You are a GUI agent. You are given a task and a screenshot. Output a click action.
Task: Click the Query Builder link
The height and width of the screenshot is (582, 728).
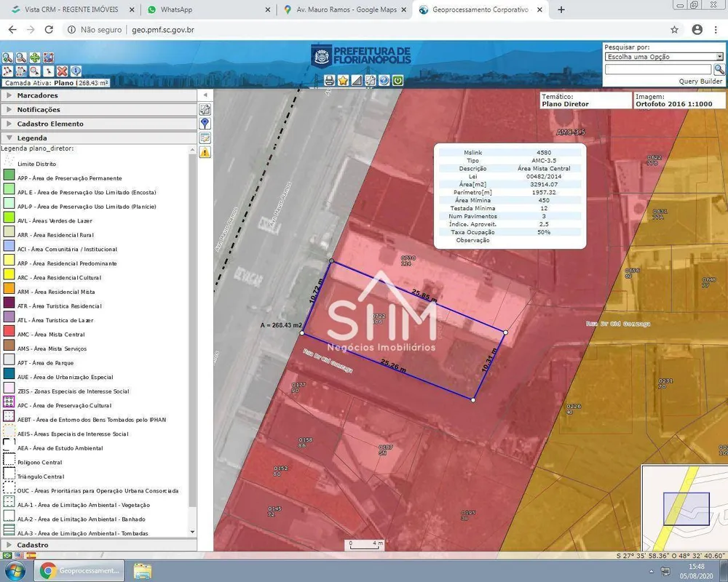click(700, 81)
